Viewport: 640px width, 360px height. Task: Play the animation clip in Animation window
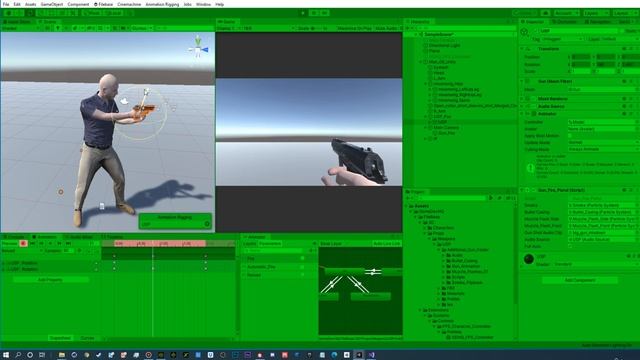[x=50, y=243]
